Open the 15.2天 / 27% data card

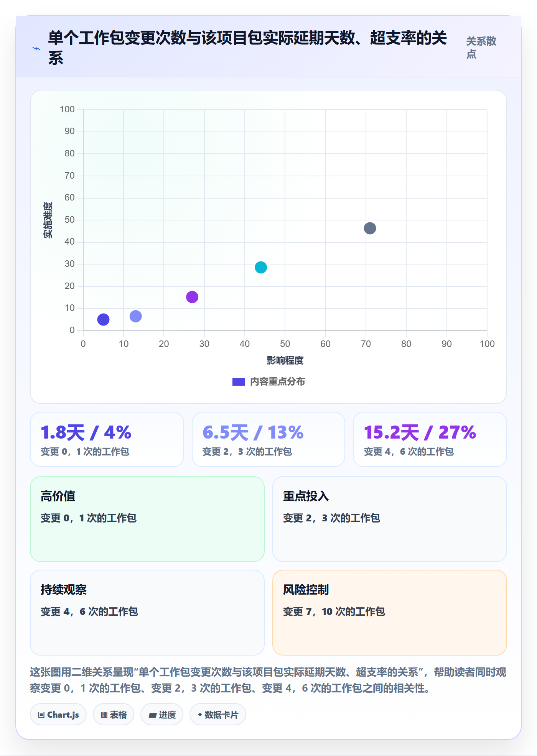pyautogui.click(x=430, y=439)
